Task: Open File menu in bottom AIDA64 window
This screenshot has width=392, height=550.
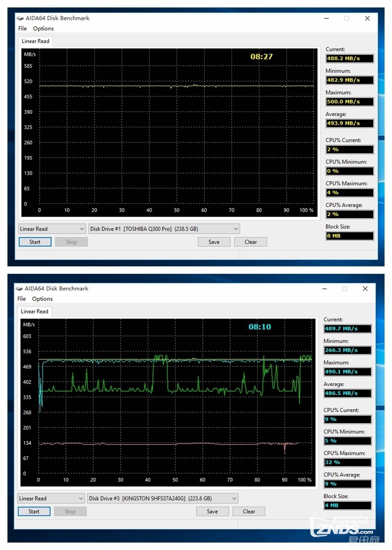Action: point(22,299)
